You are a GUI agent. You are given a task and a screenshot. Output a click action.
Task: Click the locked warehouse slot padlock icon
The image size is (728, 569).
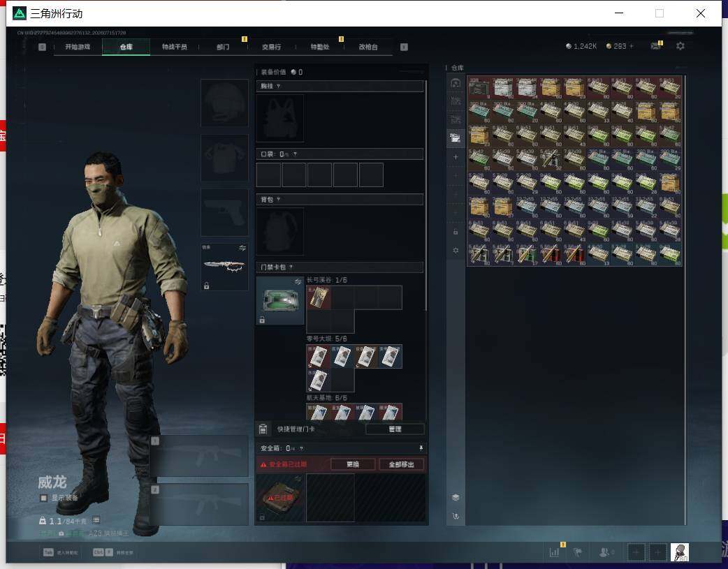456,232
